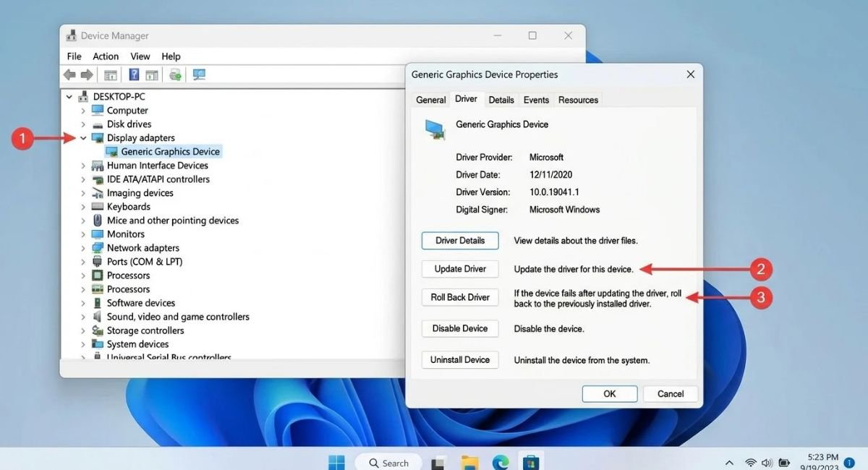
Task: Click the Digital Signer value Microsoft Windows
Action: click(565, 210)
